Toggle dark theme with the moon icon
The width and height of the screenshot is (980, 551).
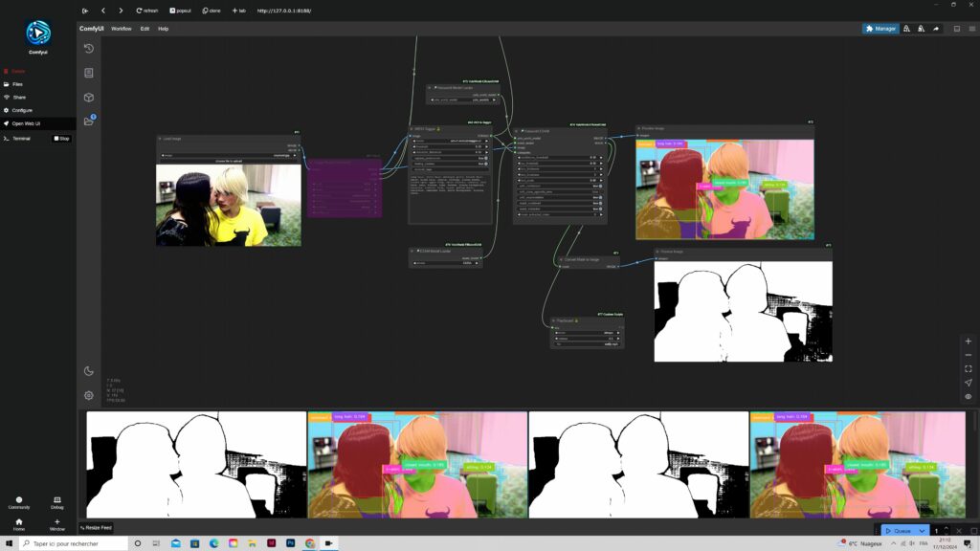tap(89, 371)
